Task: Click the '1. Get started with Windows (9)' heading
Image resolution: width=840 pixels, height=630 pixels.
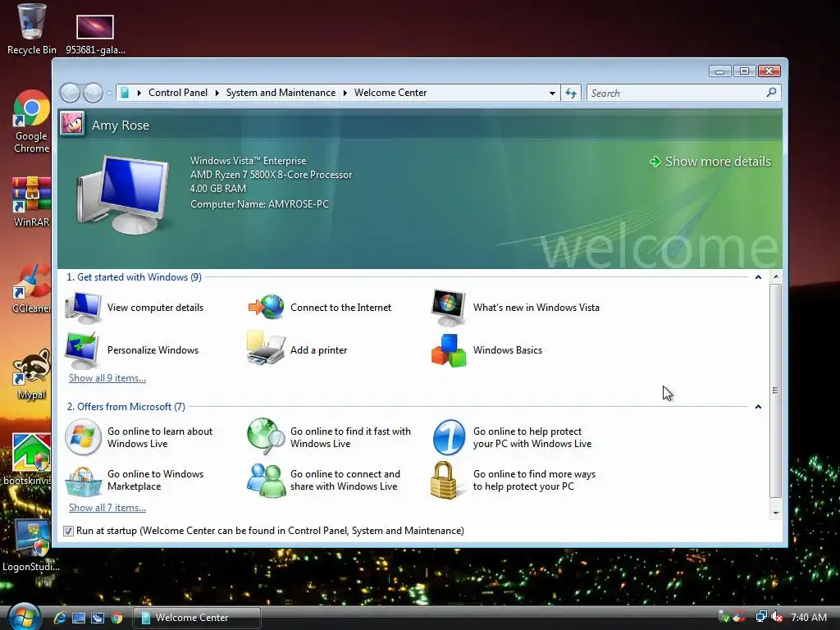Action: (134, 277)
